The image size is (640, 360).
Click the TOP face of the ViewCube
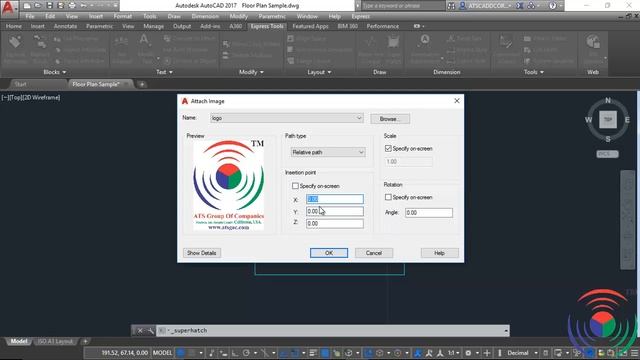tap(608, 120)
